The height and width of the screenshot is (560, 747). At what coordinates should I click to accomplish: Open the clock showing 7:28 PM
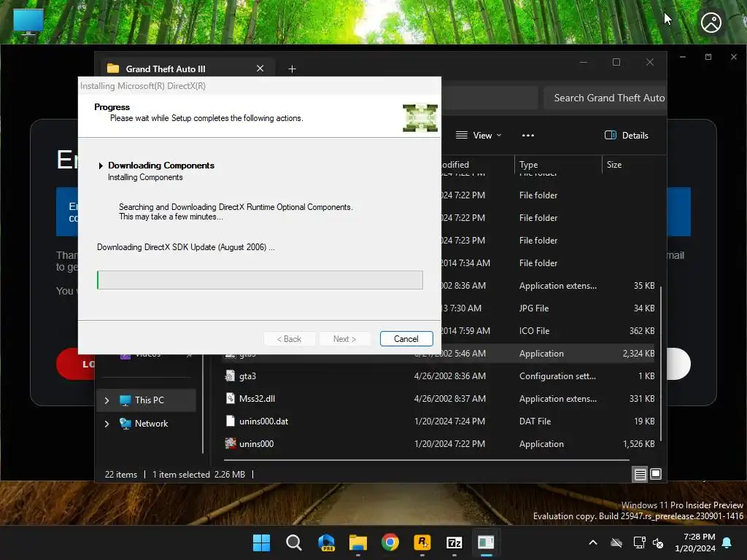tap(695, 542)
